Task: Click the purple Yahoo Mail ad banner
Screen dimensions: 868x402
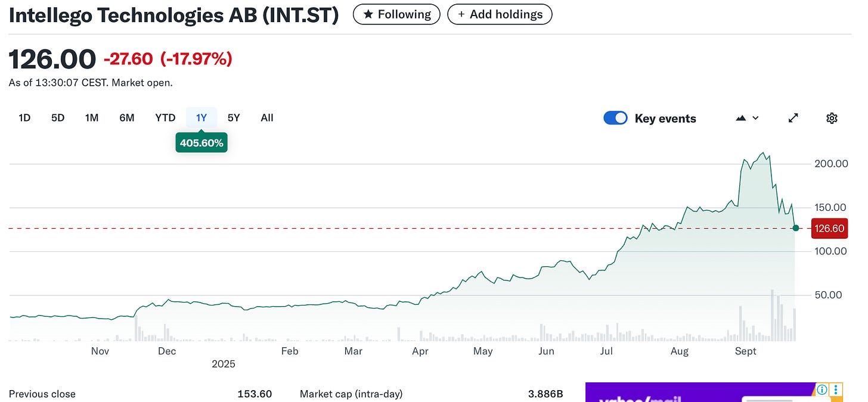Action: (x=714, y=392)
